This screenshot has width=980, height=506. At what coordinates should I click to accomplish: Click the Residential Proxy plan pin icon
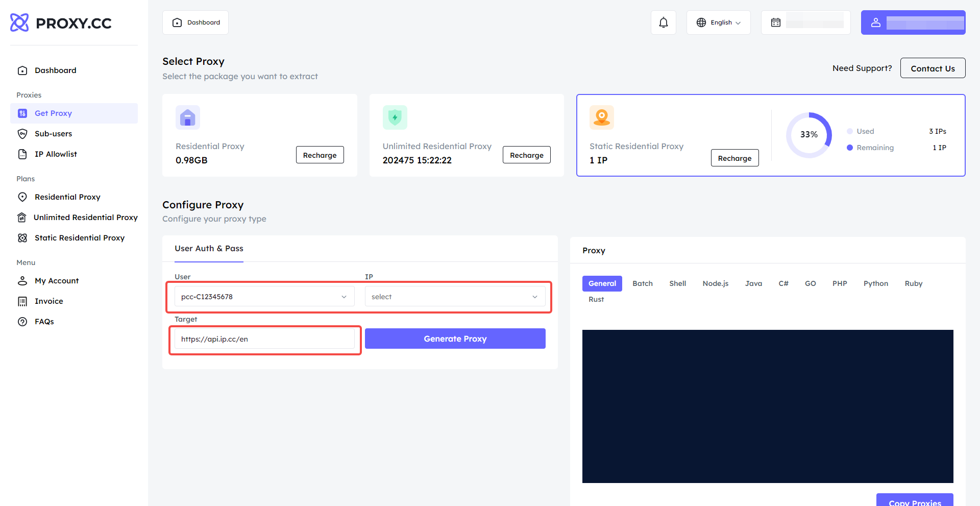22,197
